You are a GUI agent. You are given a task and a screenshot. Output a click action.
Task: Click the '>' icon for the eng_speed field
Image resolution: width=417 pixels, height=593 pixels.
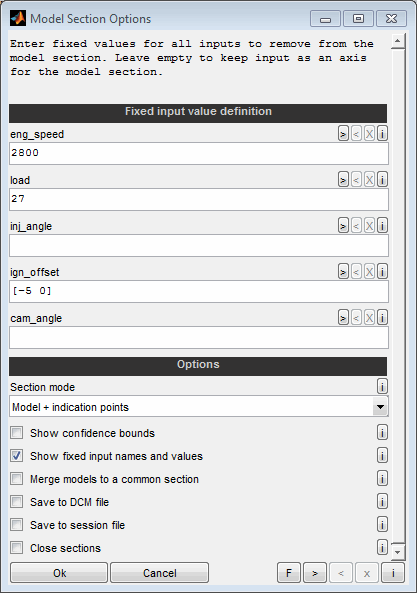point(343,134)
